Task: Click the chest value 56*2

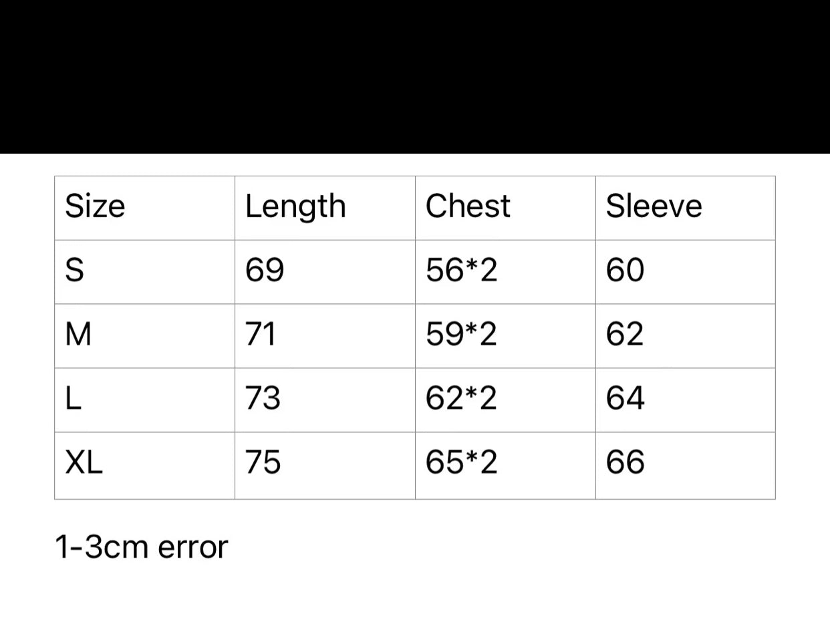Action: pyautogui.click(x=461, y=271)
